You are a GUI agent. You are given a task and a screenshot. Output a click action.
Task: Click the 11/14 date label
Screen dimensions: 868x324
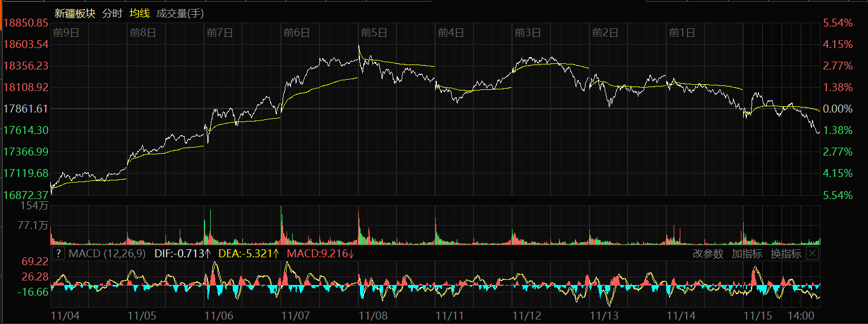(x=681, y=314)
